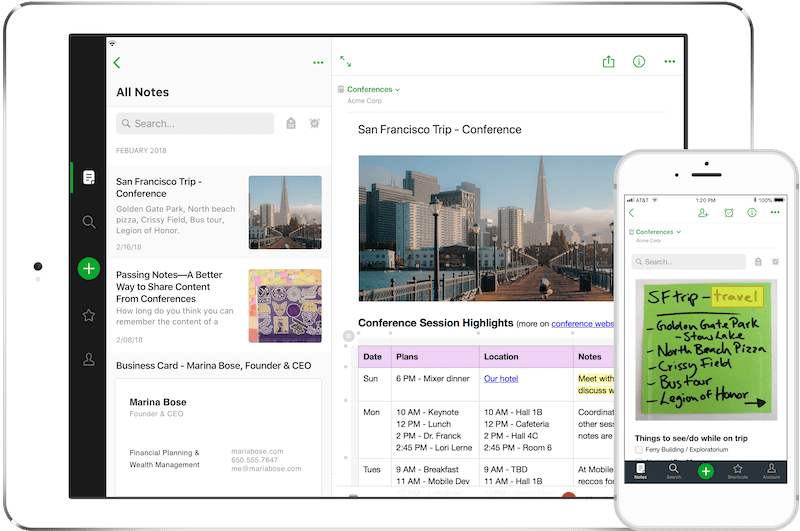Image resolution: width=800 pixels, height=531 pixels.
Task: Open Conferences notebook dropdown on iPad
Action: (373, 89)
